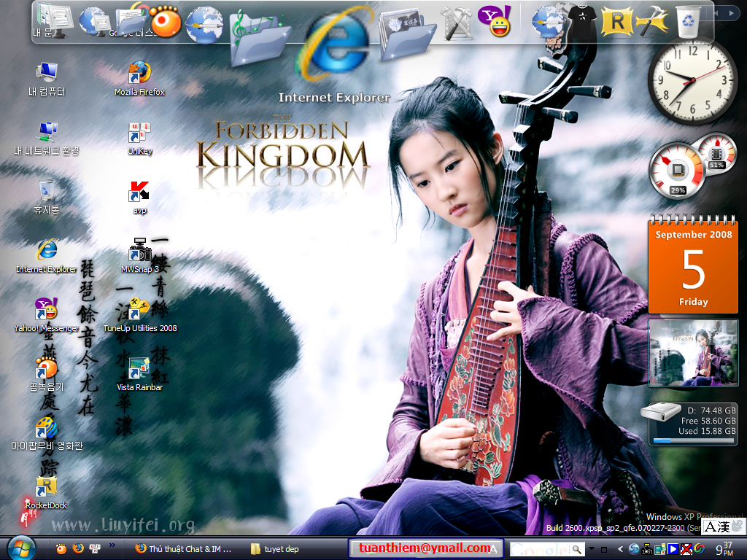Image resolution: width=747 pixels, height=560 pixels.
Task: Open 휴지통 recycle bin desktop icon
Action: click(46, 197)
